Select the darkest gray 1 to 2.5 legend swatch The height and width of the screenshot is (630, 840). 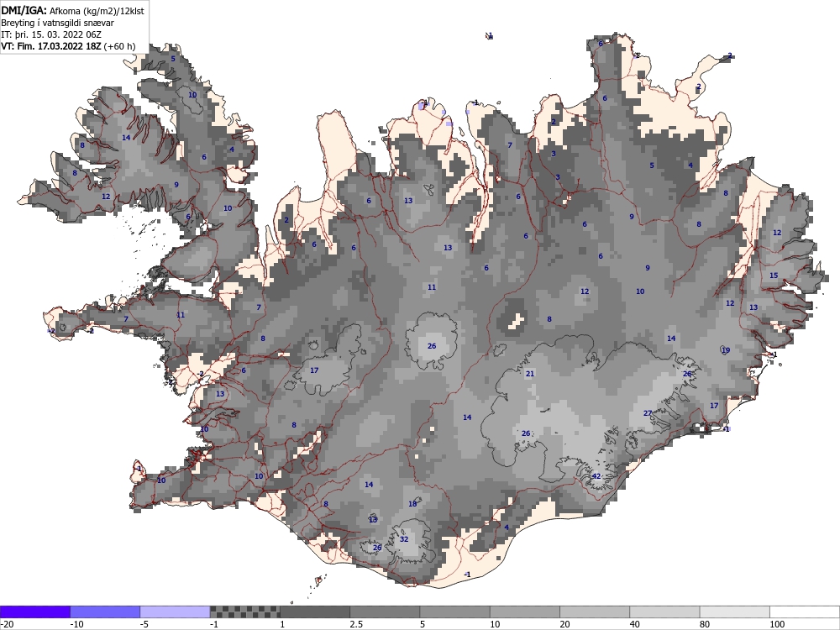(x=315, y=612)
